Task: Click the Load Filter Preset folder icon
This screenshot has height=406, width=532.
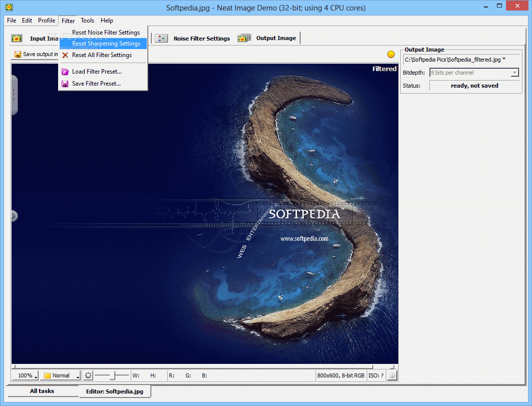Action: (65, 72)
